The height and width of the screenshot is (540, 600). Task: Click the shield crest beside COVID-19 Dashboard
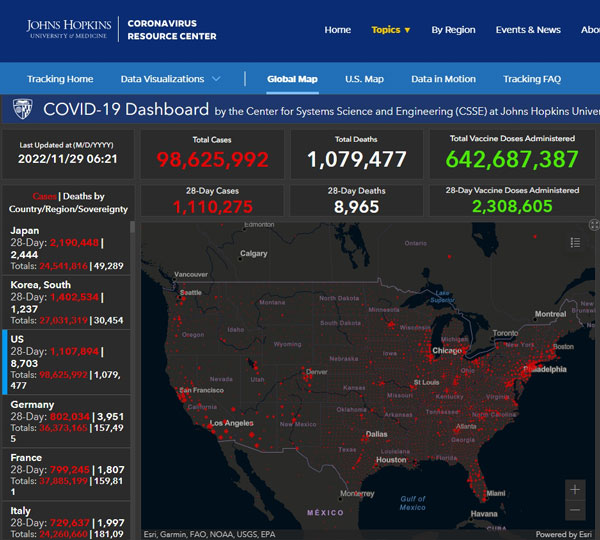(x=23, y=109)
